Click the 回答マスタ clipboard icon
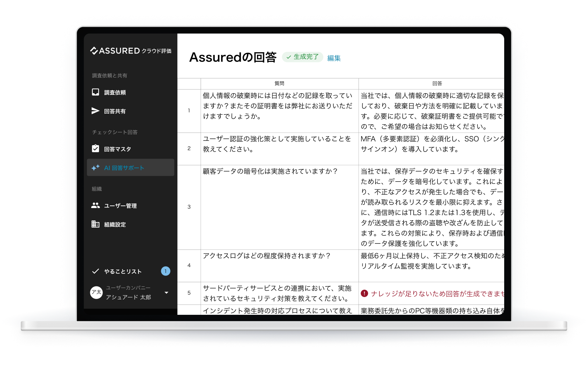This screenshot has height=369, width=588. pos(95,149)
